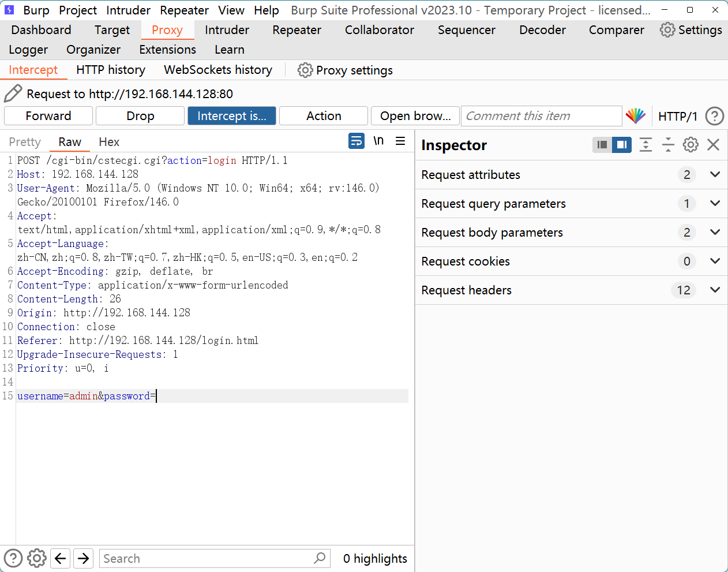This screenshot has height=572, width=728.
Task: Click the Content-Length: 26 header line
Action: [69, 299]
